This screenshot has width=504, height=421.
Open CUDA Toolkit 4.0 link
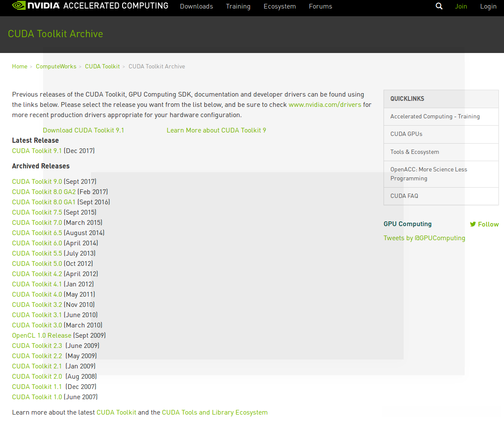37,294
